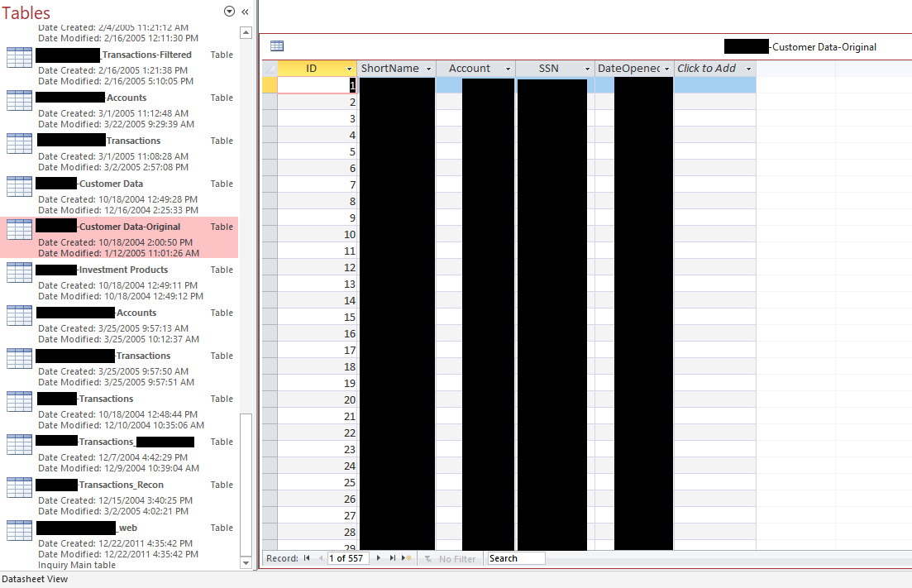Open the DateOpened column dropdown arrow
This screenshot has width=912, height=588.
pos(666,69)
